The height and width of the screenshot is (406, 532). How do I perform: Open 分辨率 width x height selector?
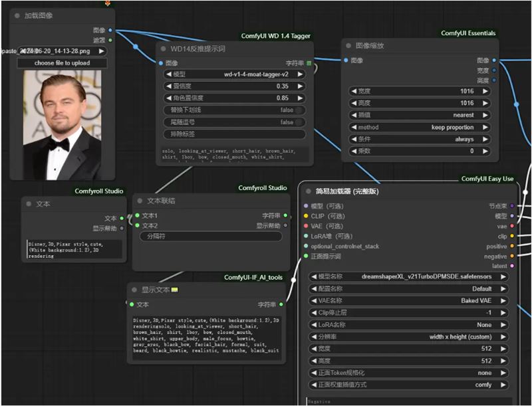coord(408,337)
